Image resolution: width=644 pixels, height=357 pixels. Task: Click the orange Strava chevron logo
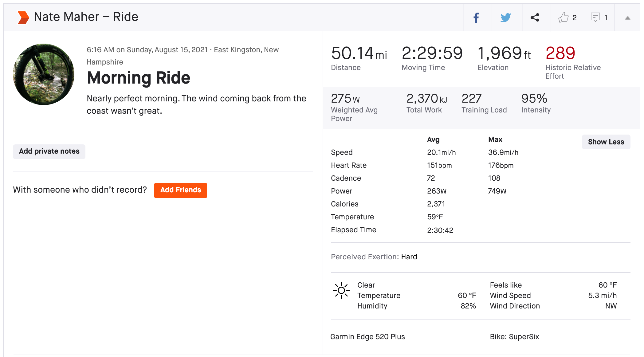[x=23, y=18]
